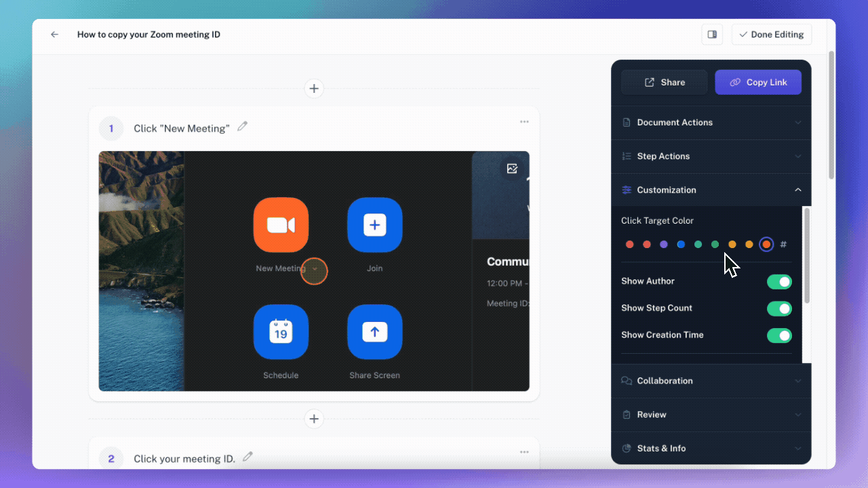
Task: Open the step 1 three-dot menu
Action: tap(524, 121)
